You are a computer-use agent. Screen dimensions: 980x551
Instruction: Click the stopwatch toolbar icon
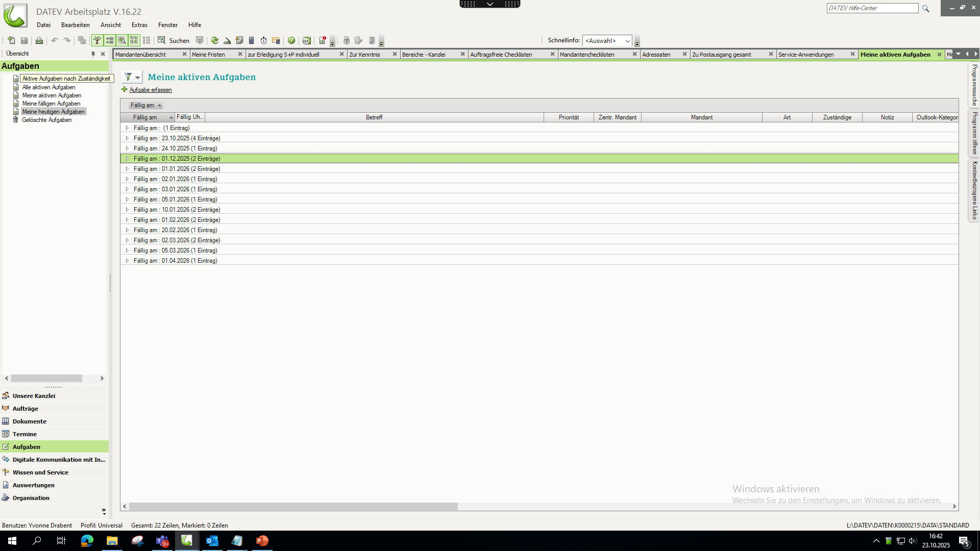264,40
